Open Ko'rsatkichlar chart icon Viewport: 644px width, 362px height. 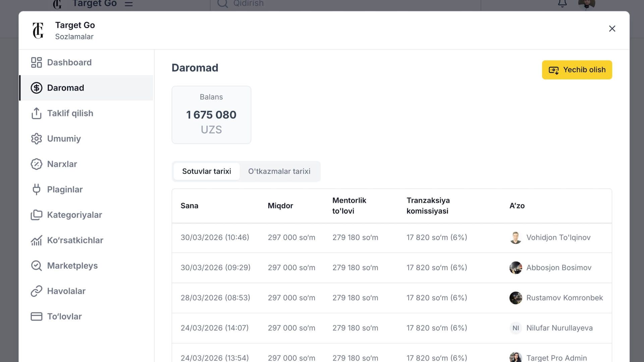coord(36,240)
